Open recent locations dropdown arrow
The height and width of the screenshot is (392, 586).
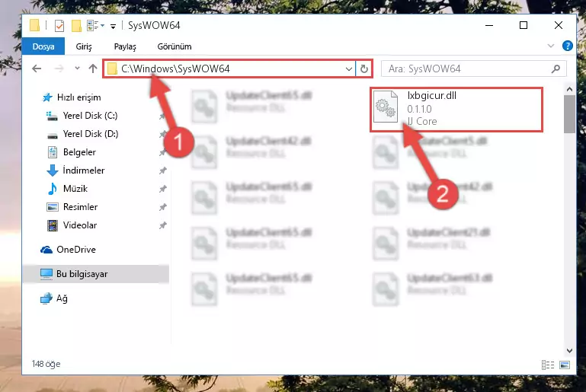click(x=77, y=69)
